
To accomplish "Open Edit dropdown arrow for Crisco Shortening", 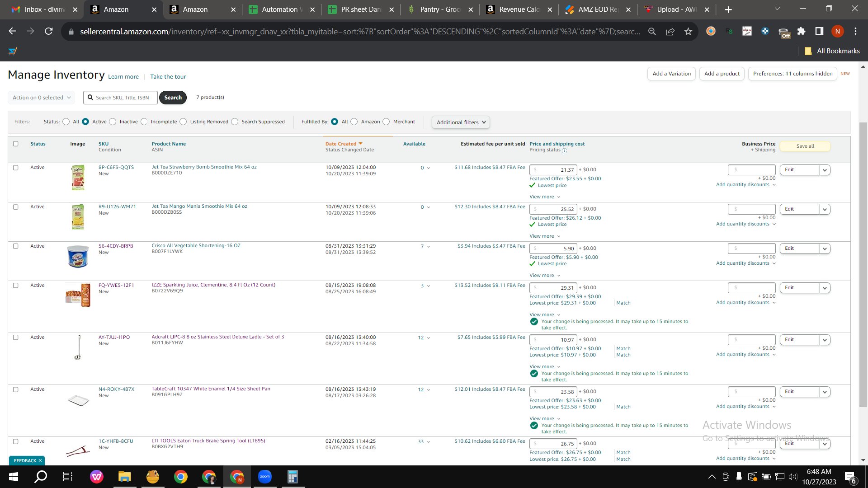I will tap(825, 249).
